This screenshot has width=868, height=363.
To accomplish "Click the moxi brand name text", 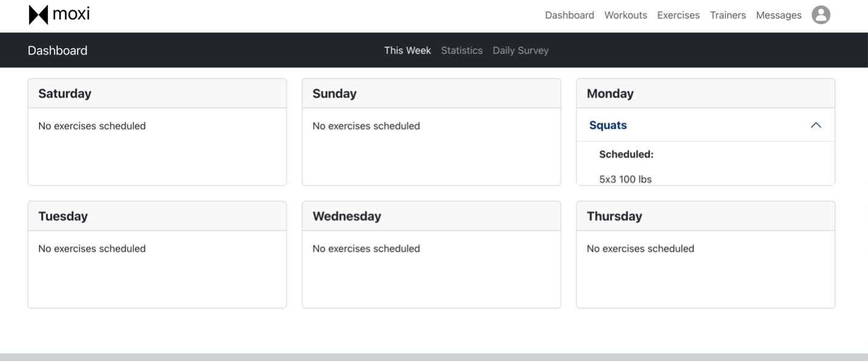I will tap(71, 14).
